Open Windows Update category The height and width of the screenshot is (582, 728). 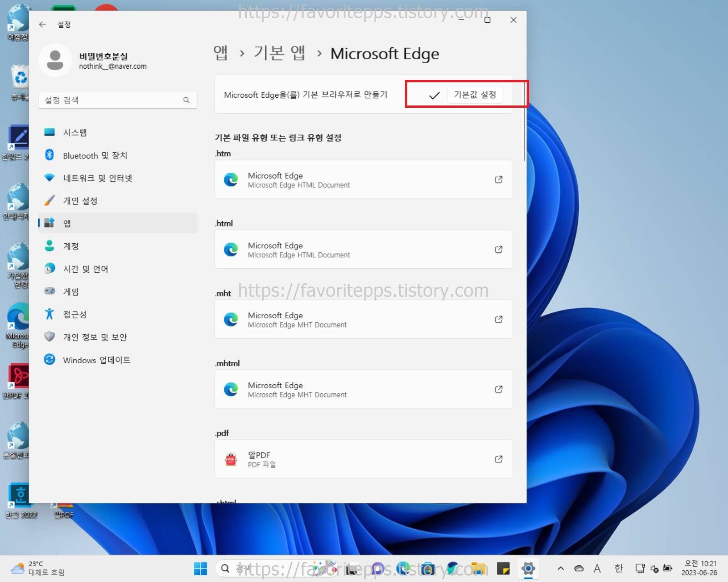coord(117,360)
